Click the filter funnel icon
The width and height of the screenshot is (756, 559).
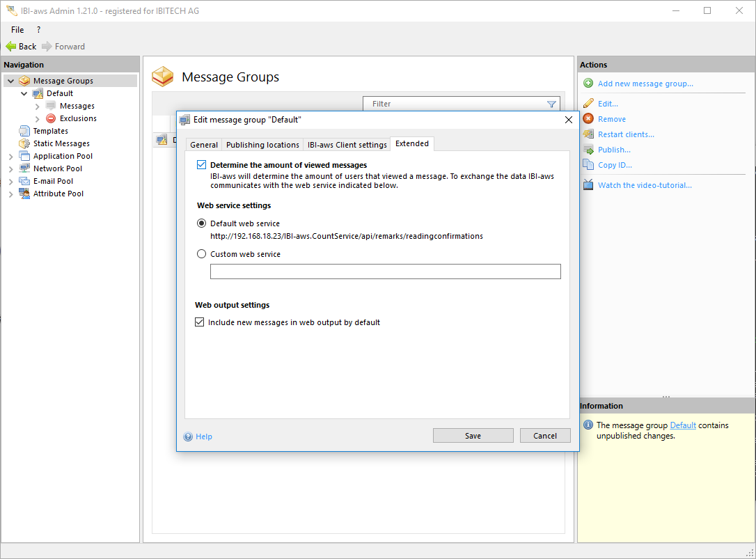(x=551, y=104)
